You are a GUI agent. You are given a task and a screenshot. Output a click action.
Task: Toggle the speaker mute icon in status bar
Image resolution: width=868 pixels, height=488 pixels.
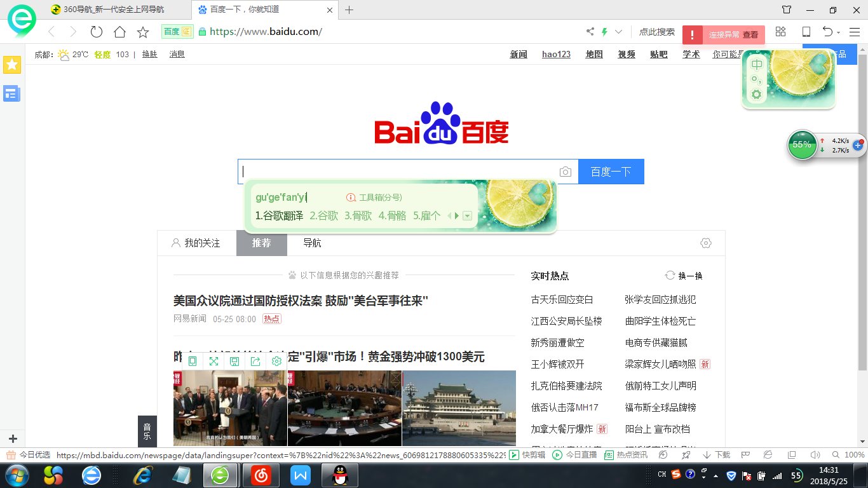click(815, 455)
